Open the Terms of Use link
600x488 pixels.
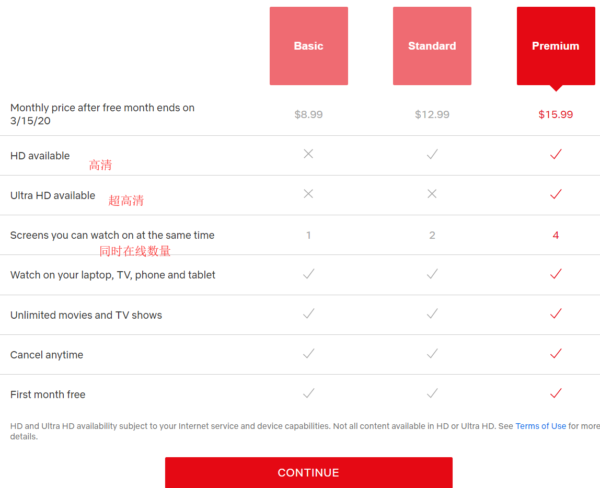pyautogui.click(x=540, y=426)
